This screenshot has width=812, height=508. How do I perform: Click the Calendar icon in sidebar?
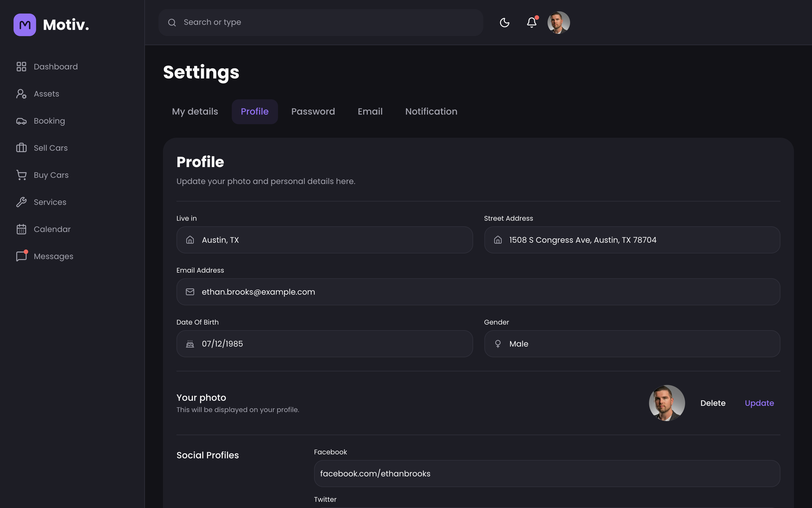(x=21, y=229)
